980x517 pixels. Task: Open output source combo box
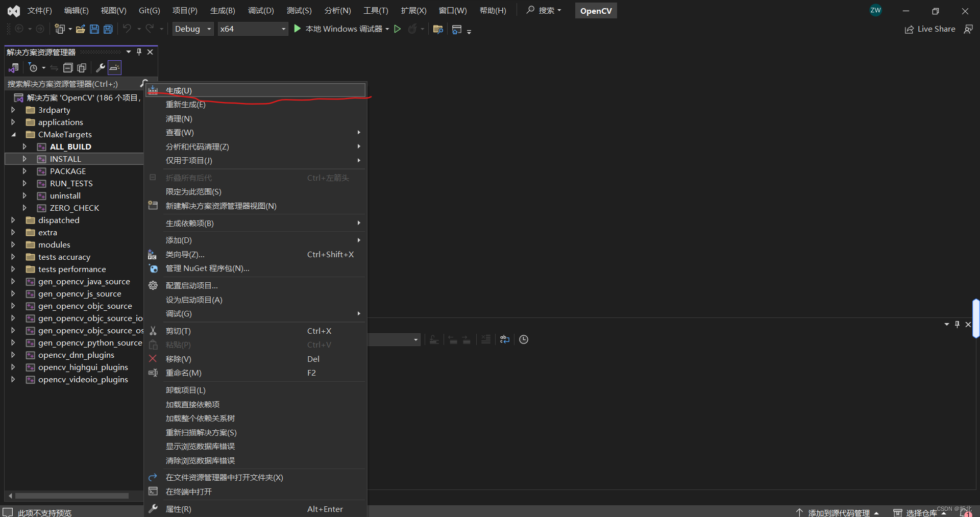pos(394,339)
